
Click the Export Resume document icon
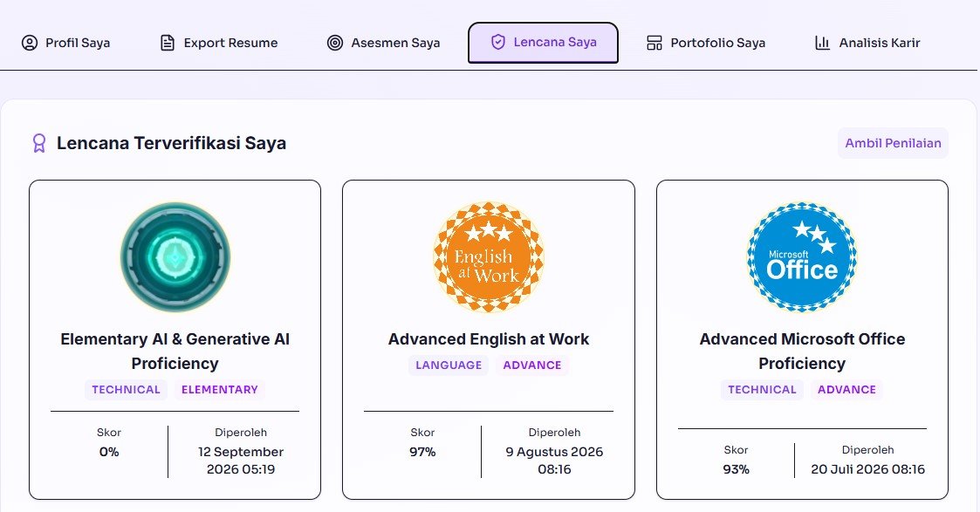click(168, 43)
